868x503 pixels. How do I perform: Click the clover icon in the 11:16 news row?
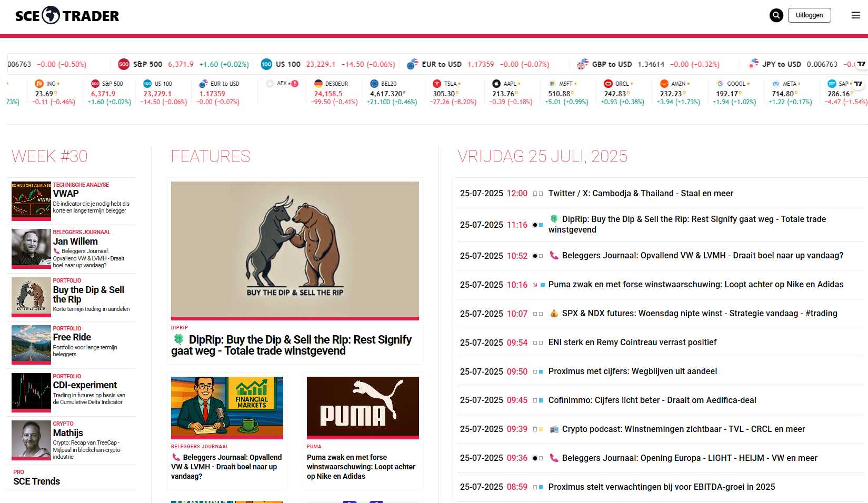554,219
